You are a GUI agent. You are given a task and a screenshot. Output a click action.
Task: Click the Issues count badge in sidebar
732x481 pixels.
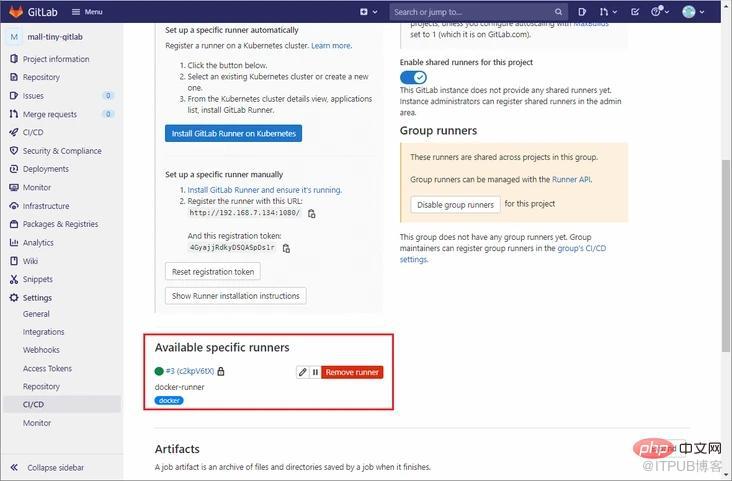point(108,96)
